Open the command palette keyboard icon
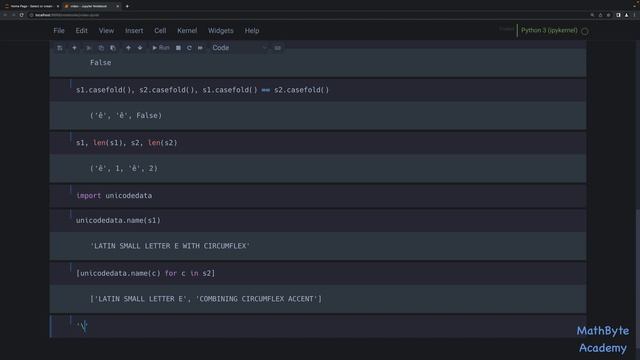Screen dimensions: 640x360 click(278, 48)
